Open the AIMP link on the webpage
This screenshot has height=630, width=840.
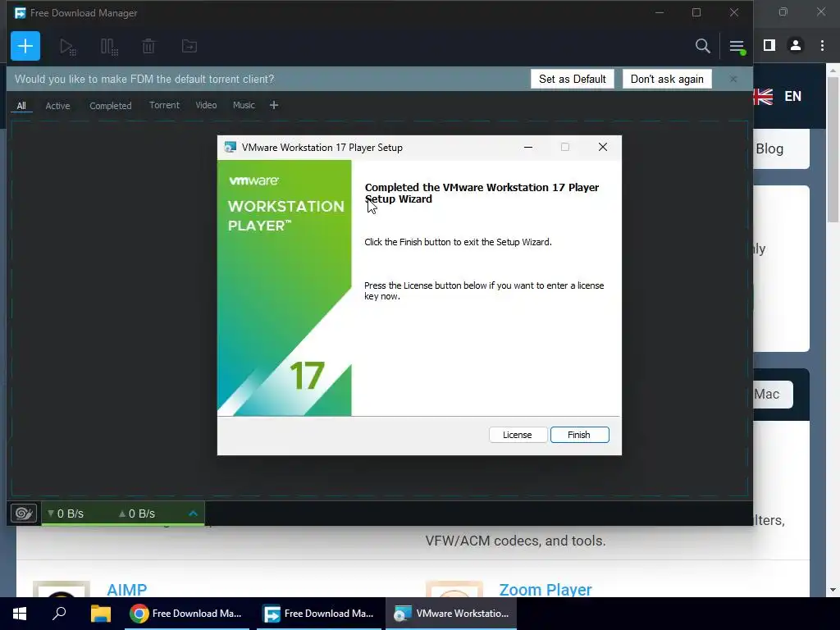(126, 589)
